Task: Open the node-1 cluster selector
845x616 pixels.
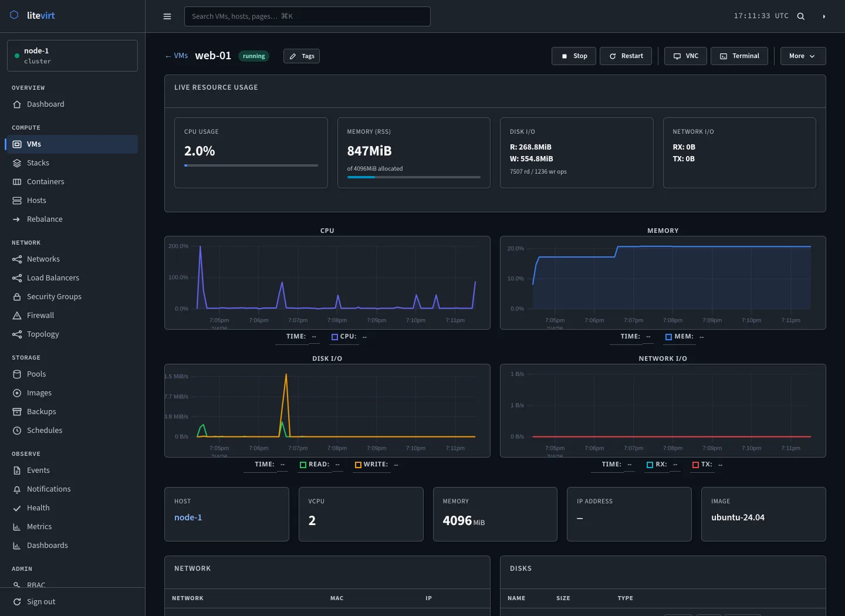Action: pos(72,56)
